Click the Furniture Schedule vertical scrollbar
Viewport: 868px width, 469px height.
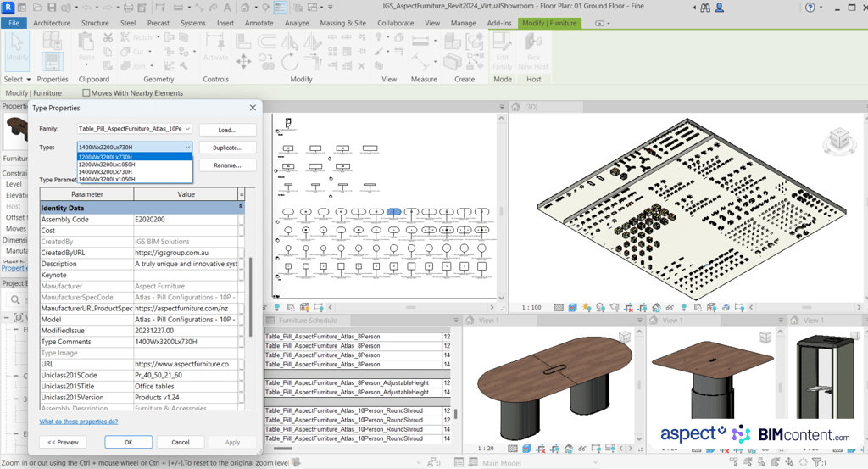point(455,414)
